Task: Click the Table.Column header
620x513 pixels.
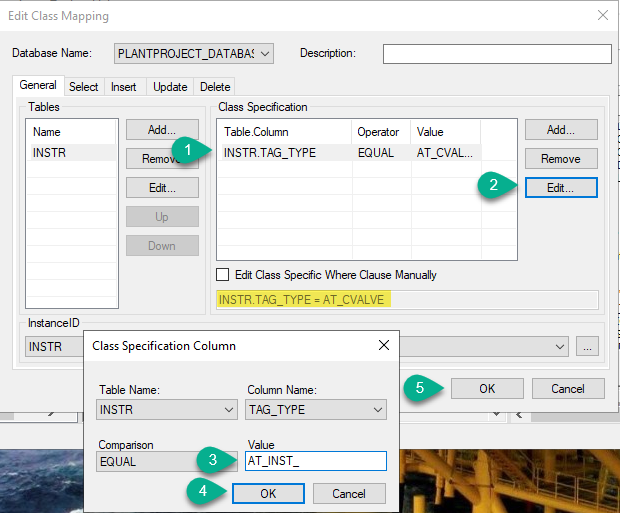Action: pos(285,132)
